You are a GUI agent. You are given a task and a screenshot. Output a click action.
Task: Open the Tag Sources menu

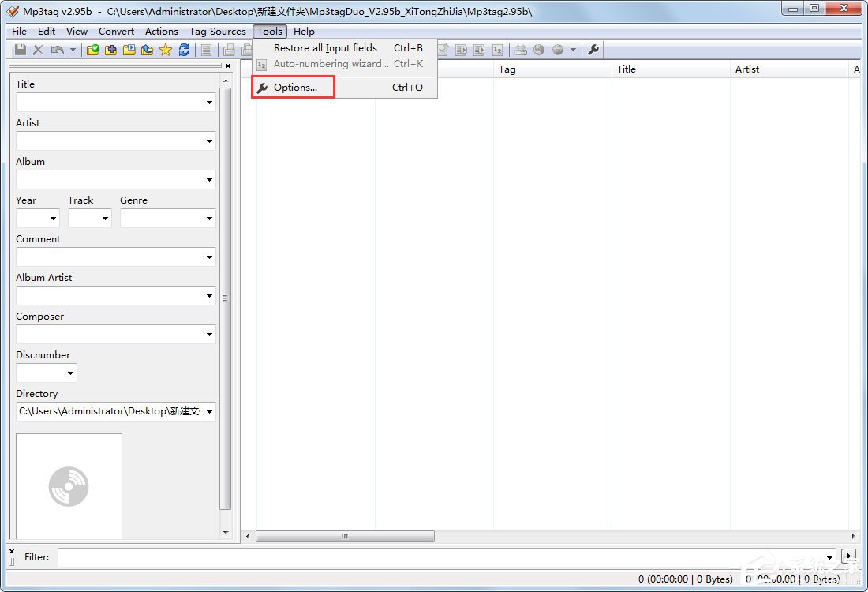(x=218, y=32)
